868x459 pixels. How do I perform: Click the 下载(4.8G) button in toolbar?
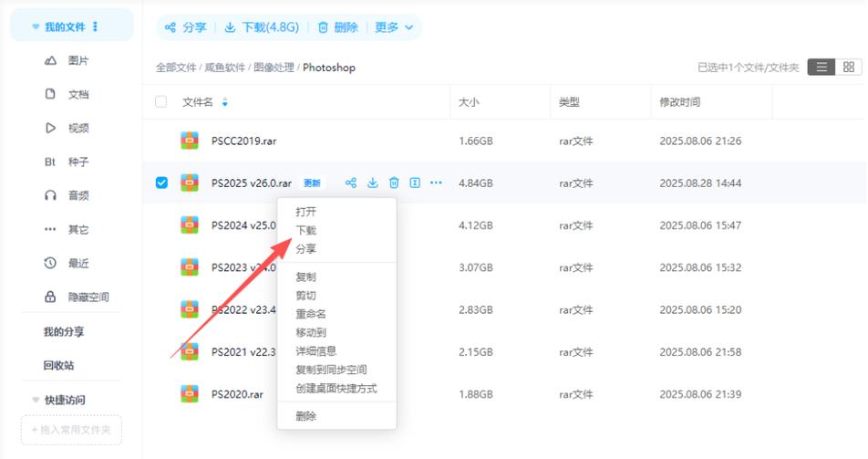pos(262,27)
